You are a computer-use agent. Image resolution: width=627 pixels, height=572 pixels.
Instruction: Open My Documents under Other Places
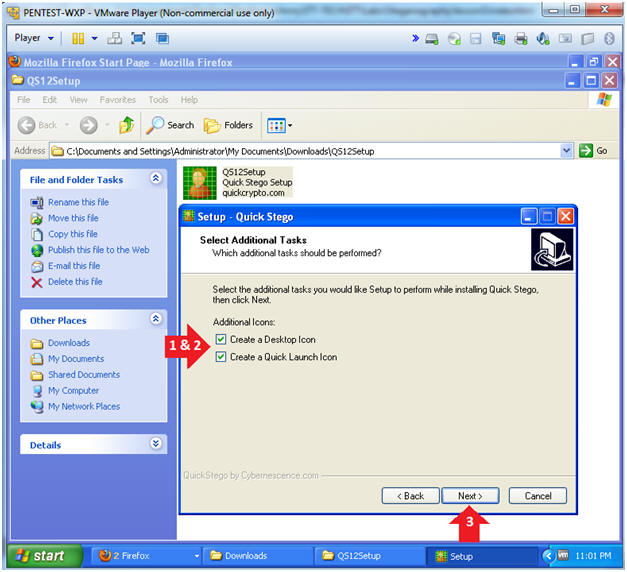(x=76, y=359)
